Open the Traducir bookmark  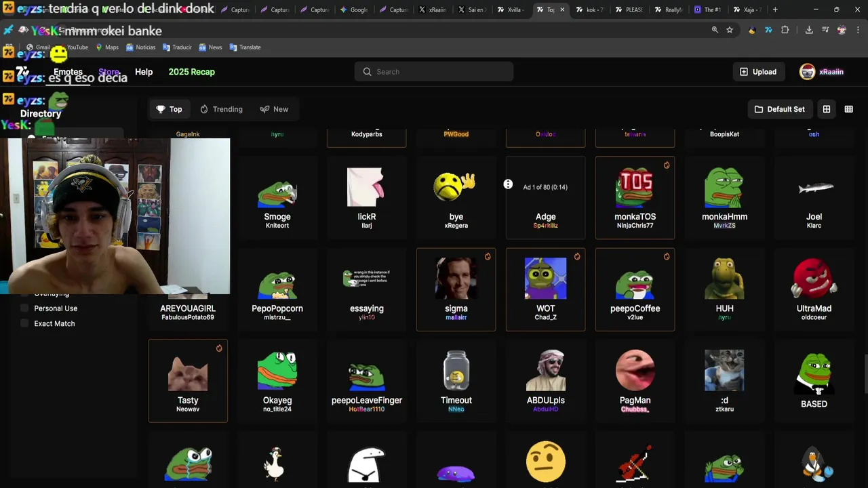click(x=177, y=47)
